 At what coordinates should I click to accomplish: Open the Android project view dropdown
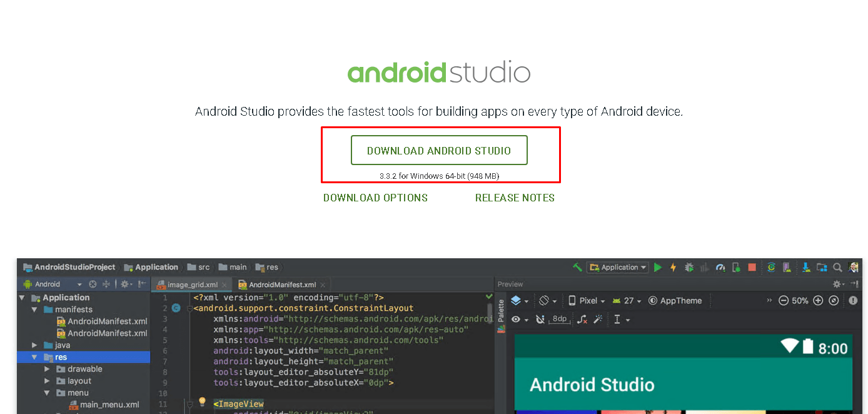(53, 284)
